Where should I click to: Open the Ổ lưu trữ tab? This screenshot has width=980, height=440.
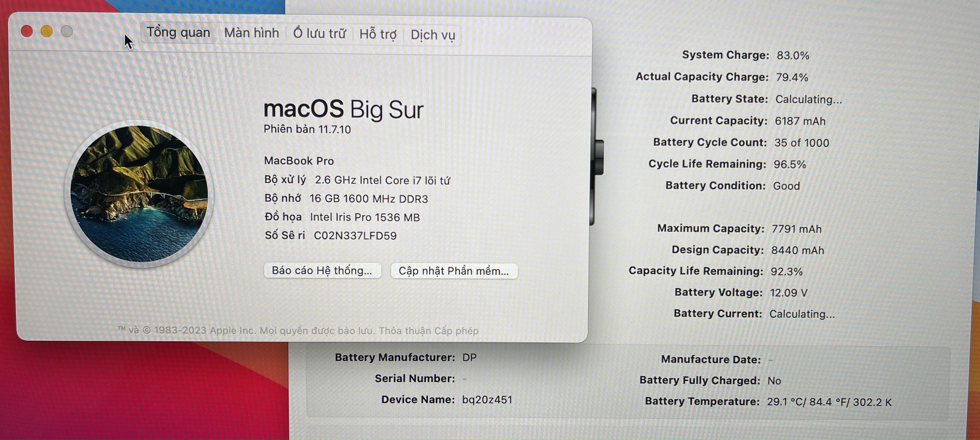tap(319, 33)
